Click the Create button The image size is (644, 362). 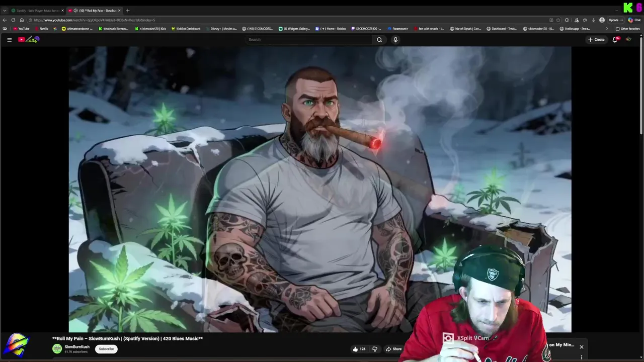596,40
